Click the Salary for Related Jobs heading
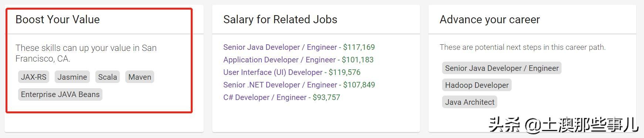Viewport: 644px width, 138px height. (x=280, y=20)
